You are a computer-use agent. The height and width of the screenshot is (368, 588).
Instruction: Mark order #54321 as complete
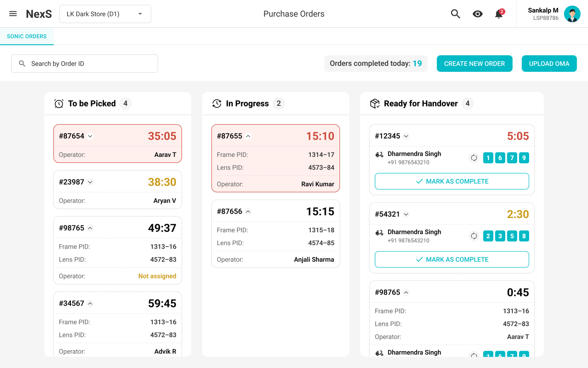pyautogui.click(x=452, y=259)
